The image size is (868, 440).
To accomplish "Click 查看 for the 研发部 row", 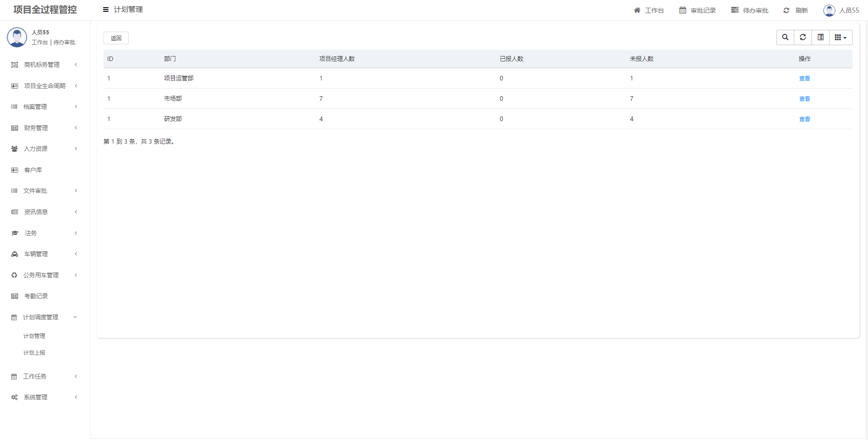I will (x=804, y=119).
